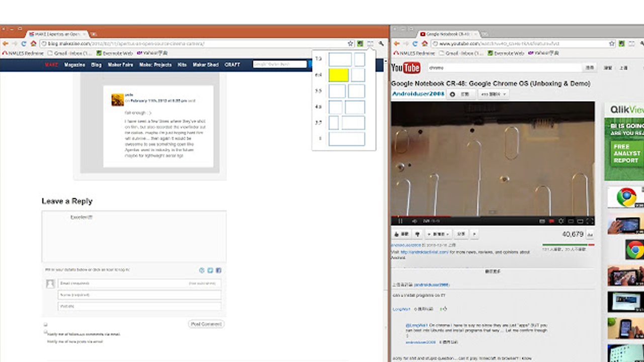Select the yellow 6:4 left pane layout
The image size is (644, 362).
(339, 75)
